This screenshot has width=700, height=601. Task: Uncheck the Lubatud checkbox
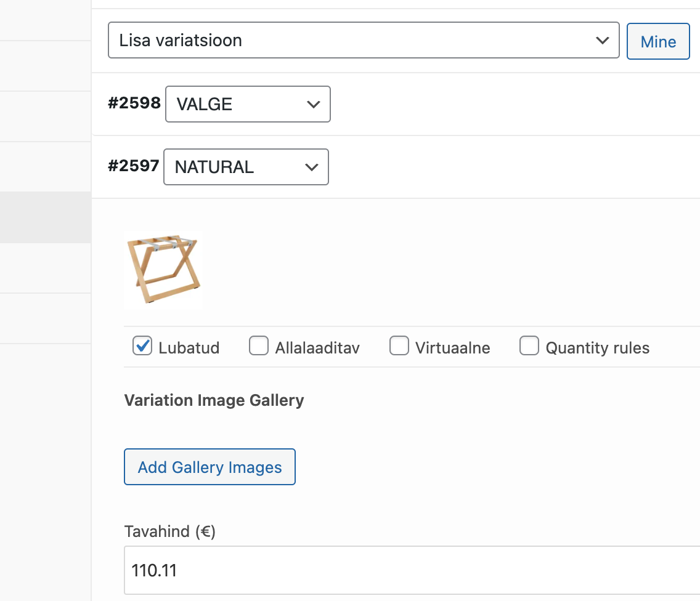tap(142, 347)
